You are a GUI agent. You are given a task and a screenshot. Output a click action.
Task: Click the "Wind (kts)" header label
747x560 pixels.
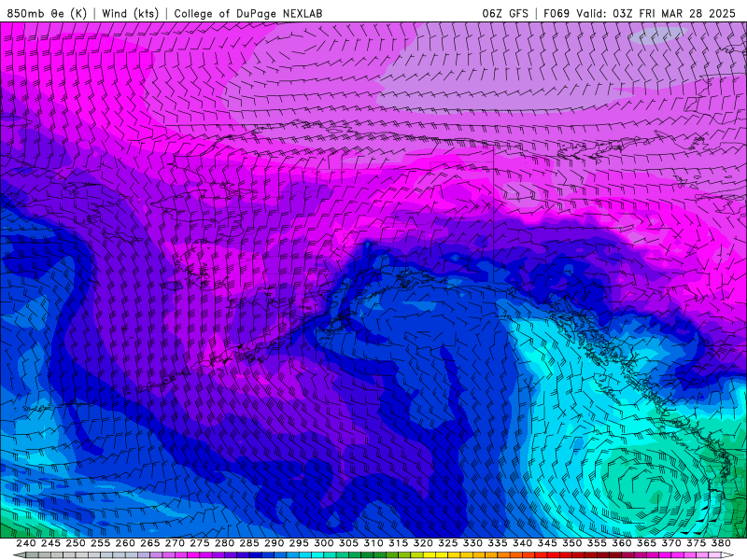[130, 13]
